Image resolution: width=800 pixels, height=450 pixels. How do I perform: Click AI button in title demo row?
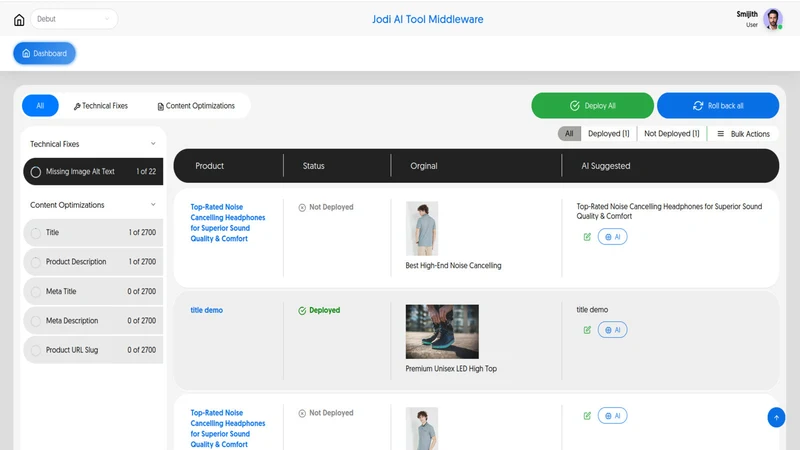tap(612, 330)
